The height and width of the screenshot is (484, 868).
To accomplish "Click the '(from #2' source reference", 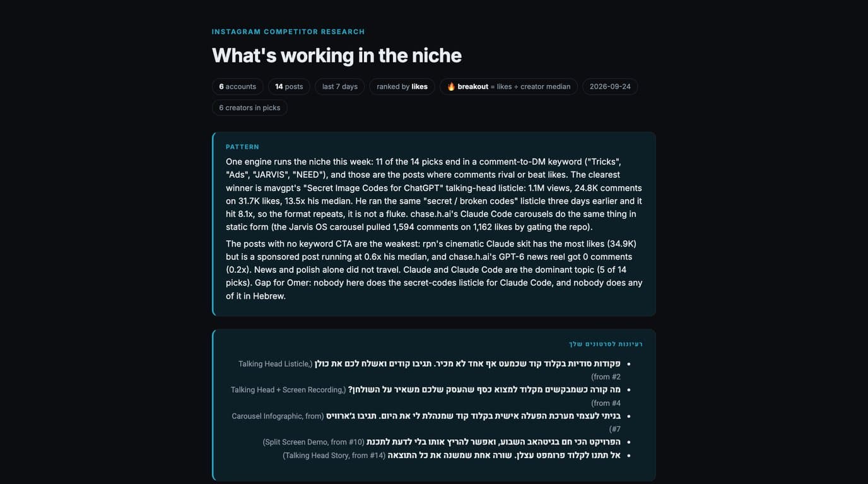I will (606, 377).
